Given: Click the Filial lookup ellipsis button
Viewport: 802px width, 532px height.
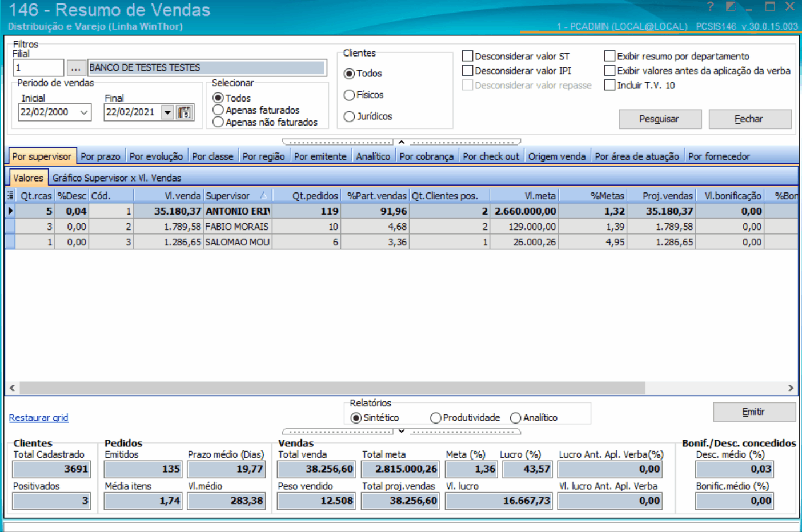Looking at the screenshot, I should [x=76, y=68].
